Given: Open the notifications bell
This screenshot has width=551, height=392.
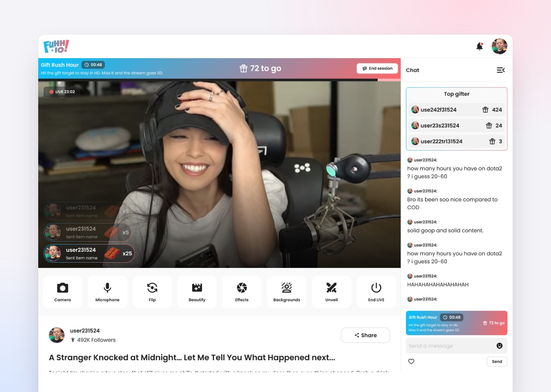Looking at the screenshot, I should point(479,46).
